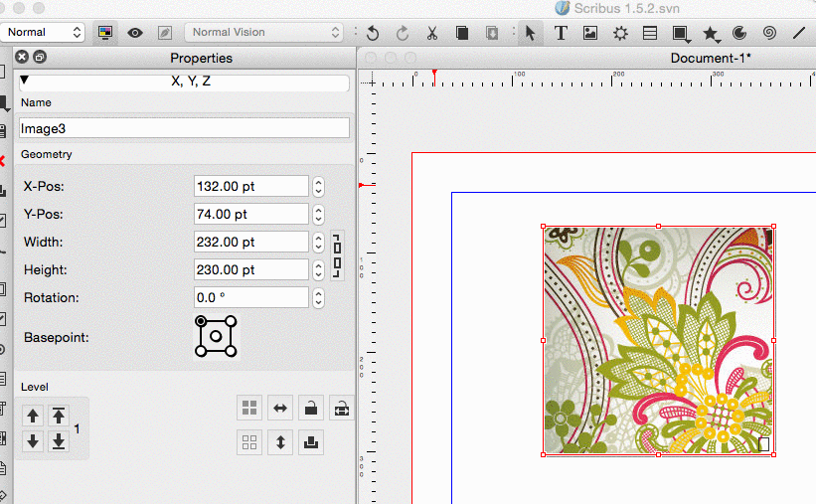Select the Text Frame tool

[561, 33]
